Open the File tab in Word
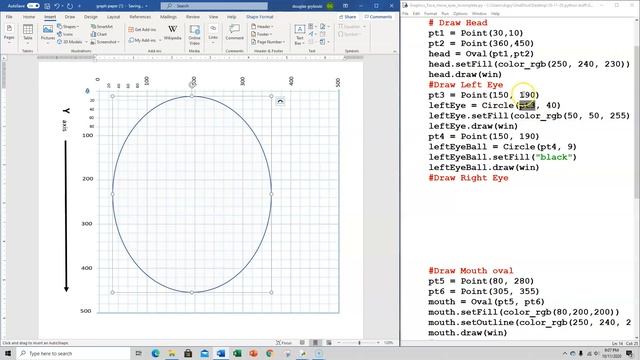This screenshot has width=640, height=360. coord(9,17)
